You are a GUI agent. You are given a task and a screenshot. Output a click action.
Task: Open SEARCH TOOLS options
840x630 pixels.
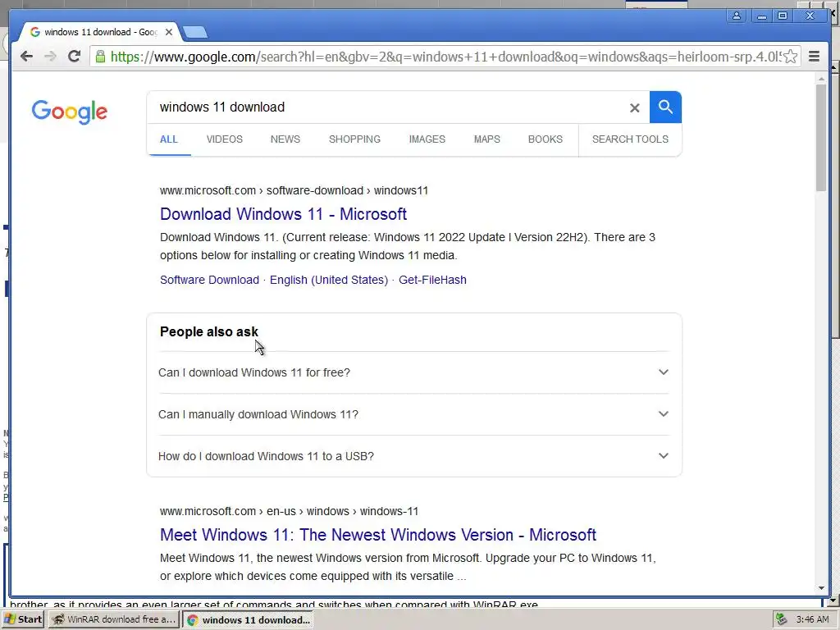pos(630,139)
